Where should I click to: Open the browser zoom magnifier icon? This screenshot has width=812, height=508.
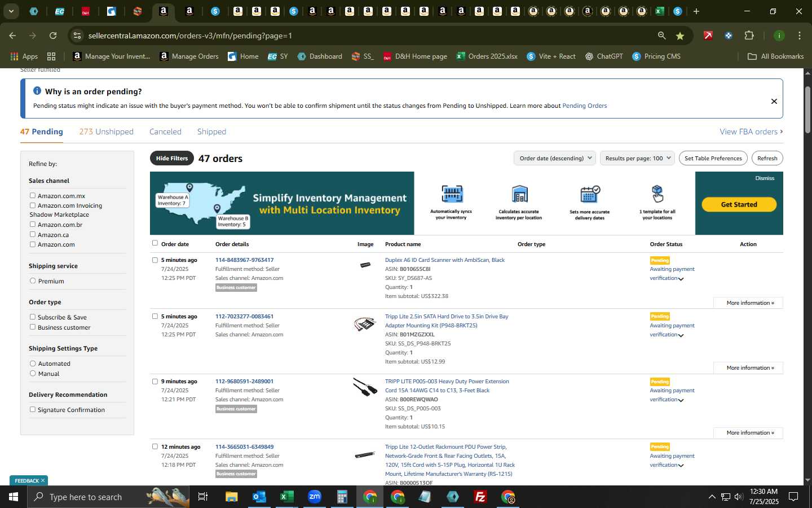tap(661, 36)
